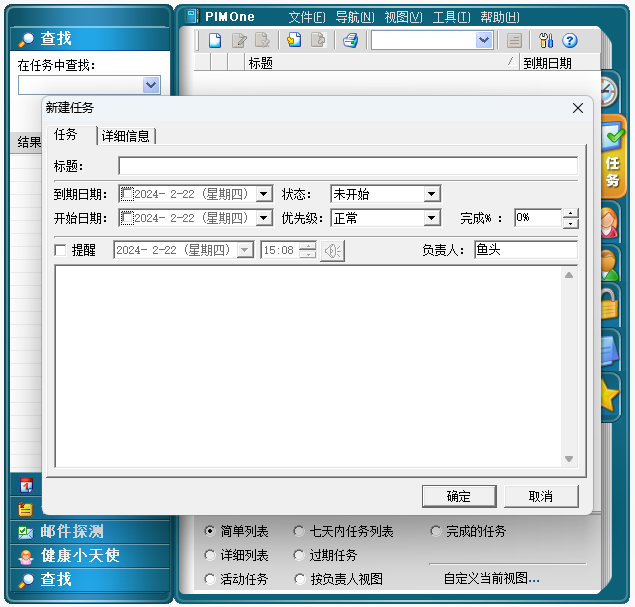Confirm with the 确定 button
The width and height of the screenshot is (635, 607).
tap(459, 496)
